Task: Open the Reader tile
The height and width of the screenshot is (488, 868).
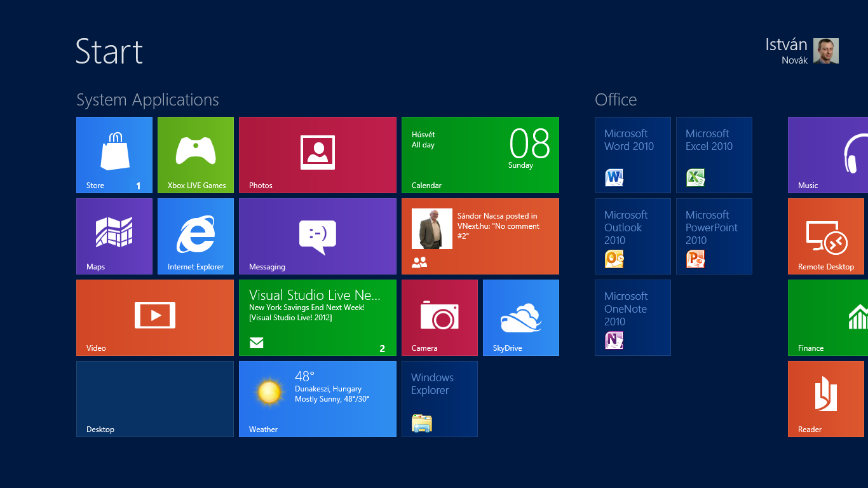Action: pos(826,399)
